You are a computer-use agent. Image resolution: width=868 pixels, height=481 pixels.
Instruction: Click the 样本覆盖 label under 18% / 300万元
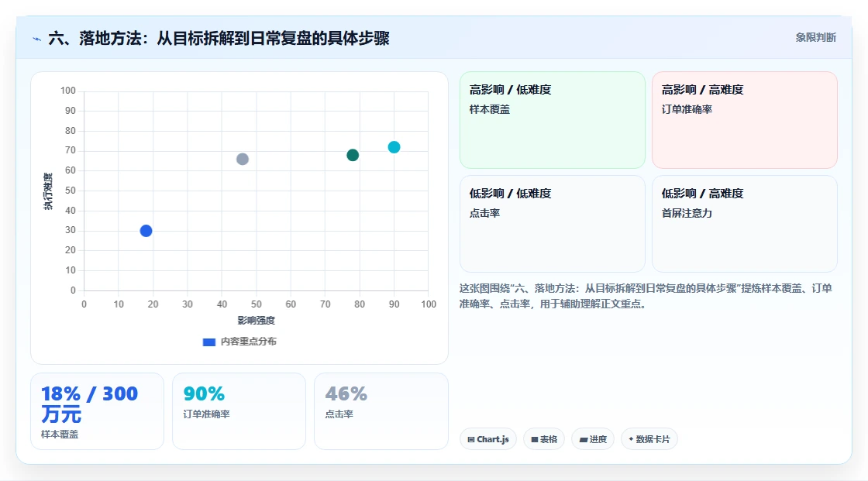coord(60,435)
